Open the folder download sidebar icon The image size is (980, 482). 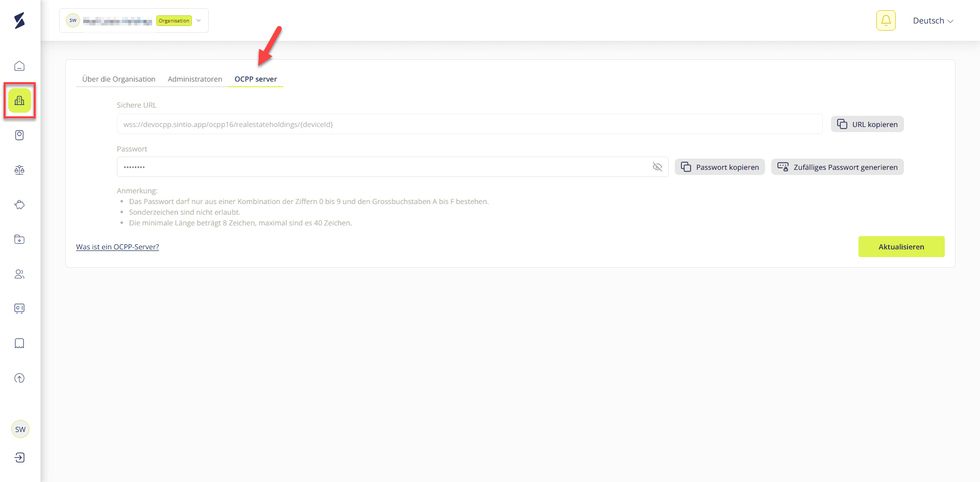tap(19, 239)
